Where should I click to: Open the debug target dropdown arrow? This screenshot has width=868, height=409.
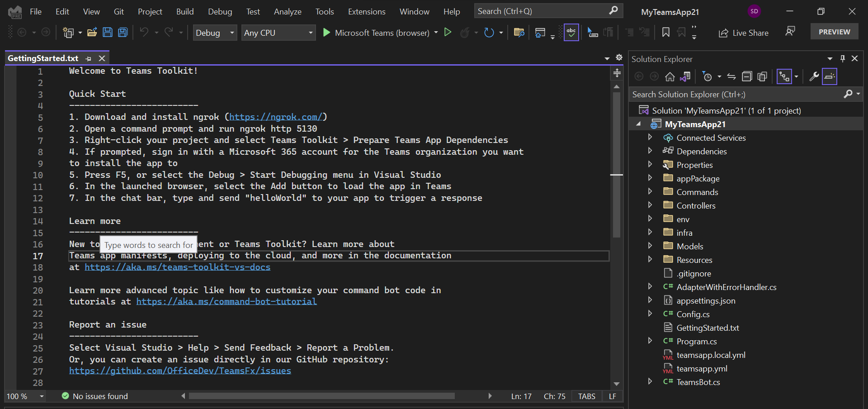pos(436,33)
